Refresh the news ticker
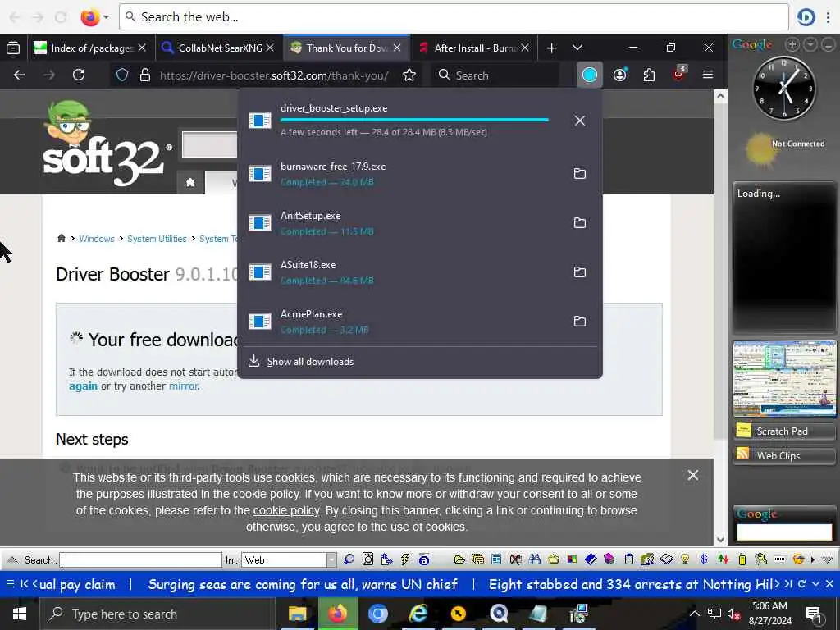Viewport: 840px width, 630px height. tap(802, 584)
